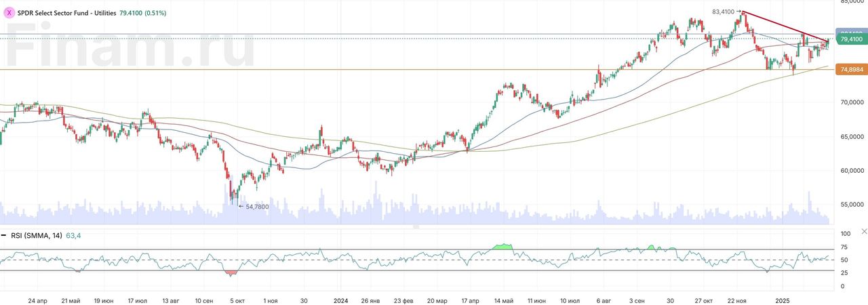Viewport: 868px width, 305px height.
Task: Click the 54,7800 low price annotation
Action: 256,207
